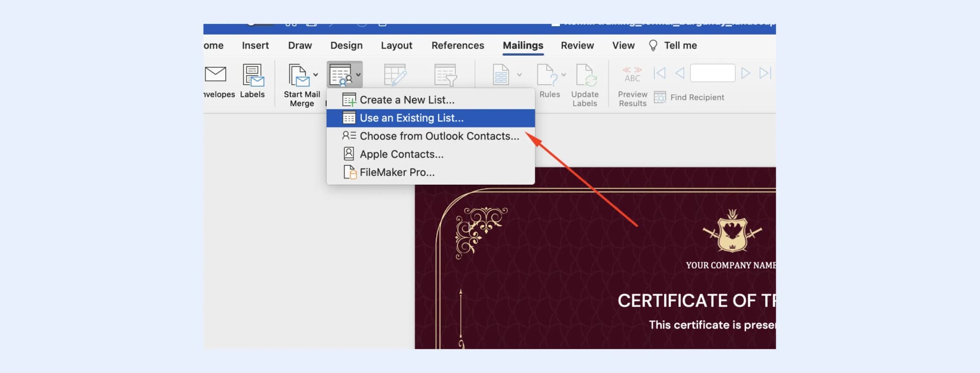980x373 pixels.
Task: Click the Apple Contacts person icon
Action: click(349, 154)
